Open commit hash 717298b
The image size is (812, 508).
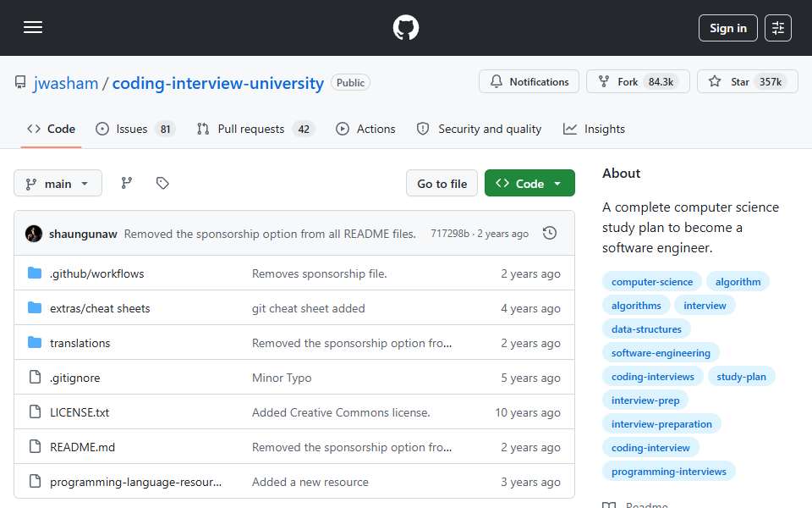coord(450,234)
